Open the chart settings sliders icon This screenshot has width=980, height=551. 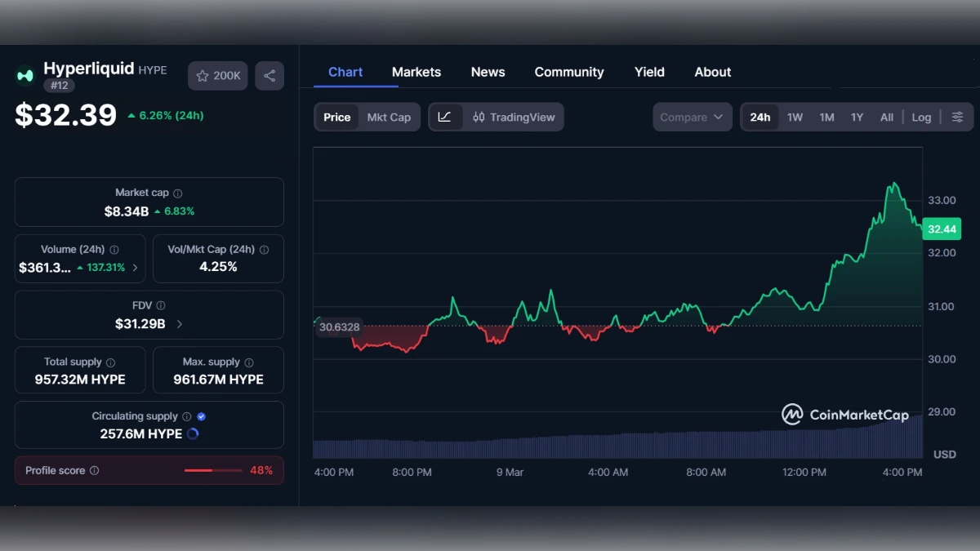pyautogui.click(x=957, y=117)
